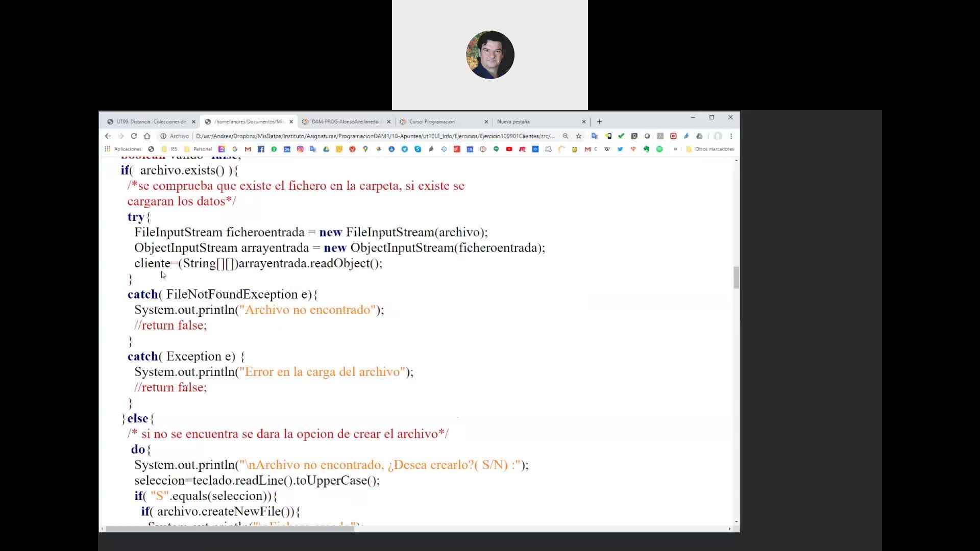Open the zoom magnifier icon in address bar
This screenshot has width=980, height=551.
click(x=565, y=136)
